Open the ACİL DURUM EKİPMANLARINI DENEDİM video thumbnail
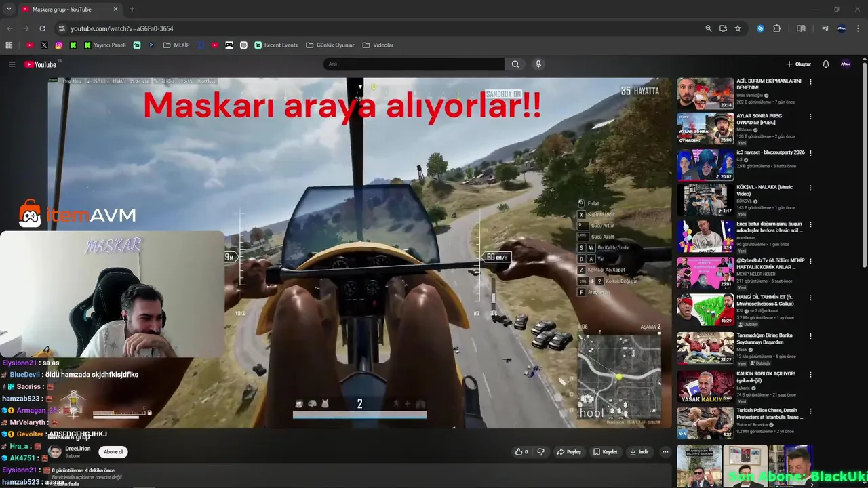This screenshot has width=868, height=488. pos(705,94)
